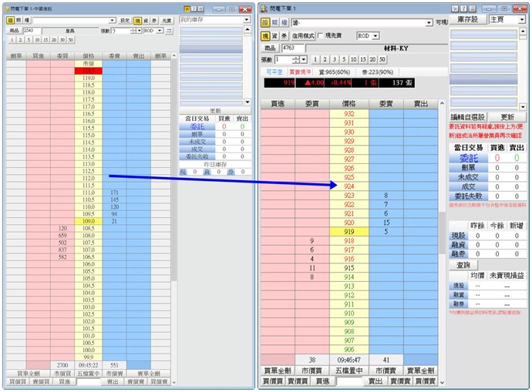Select 券 short toggle in right window

click(x=284, y=36)
